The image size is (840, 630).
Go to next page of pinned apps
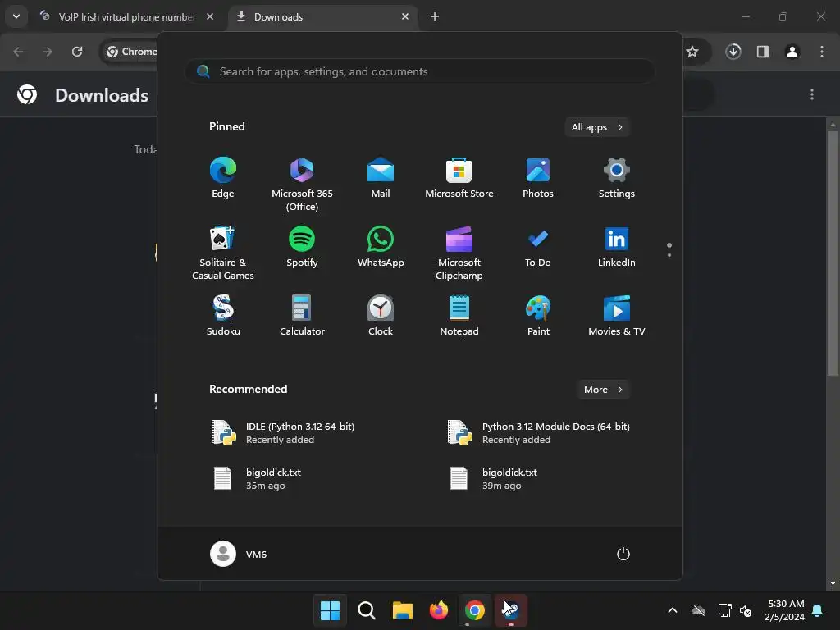click(x=669, y=254)
